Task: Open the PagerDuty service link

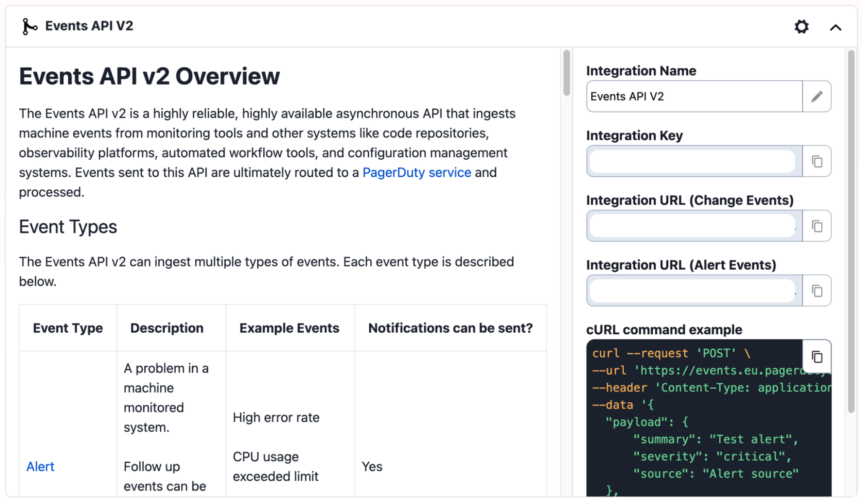Action: [x=417, y=172]
